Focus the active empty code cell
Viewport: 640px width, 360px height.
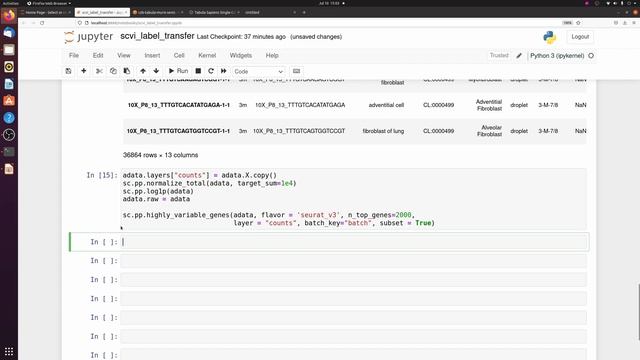coord(354,242)
